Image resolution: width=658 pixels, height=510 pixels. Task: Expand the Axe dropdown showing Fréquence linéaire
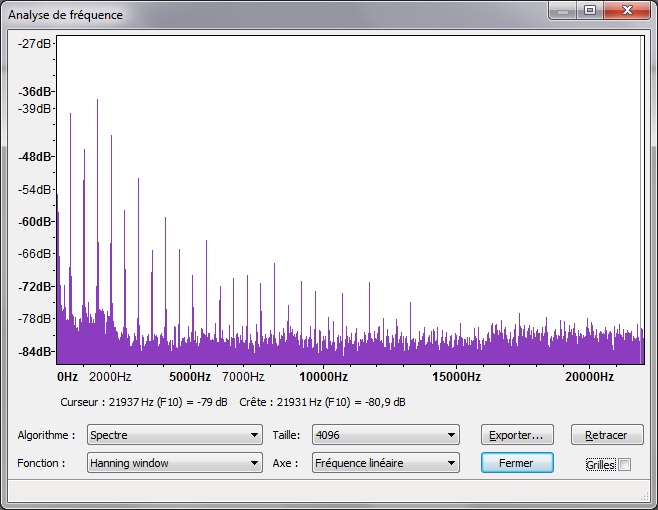click(385, 463)
